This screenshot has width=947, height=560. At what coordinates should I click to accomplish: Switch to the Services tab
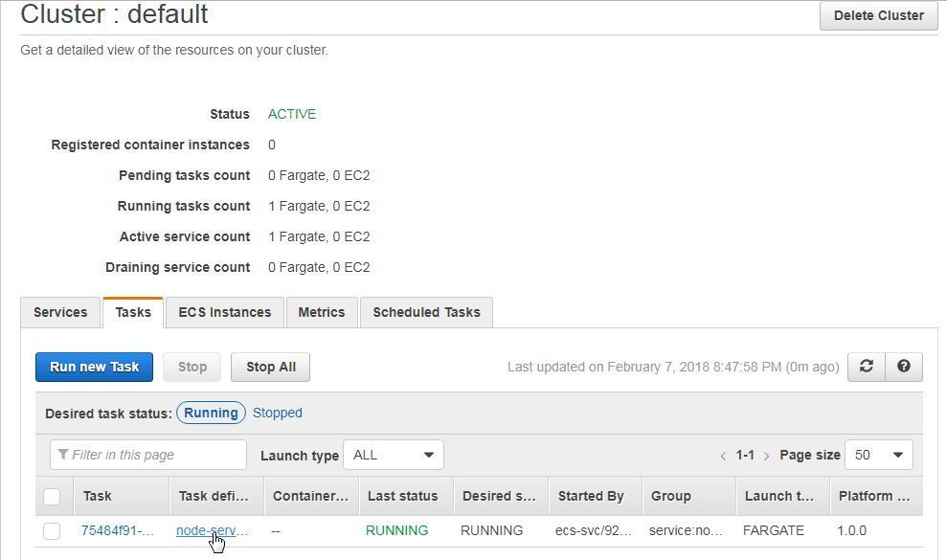pos(60,312)
